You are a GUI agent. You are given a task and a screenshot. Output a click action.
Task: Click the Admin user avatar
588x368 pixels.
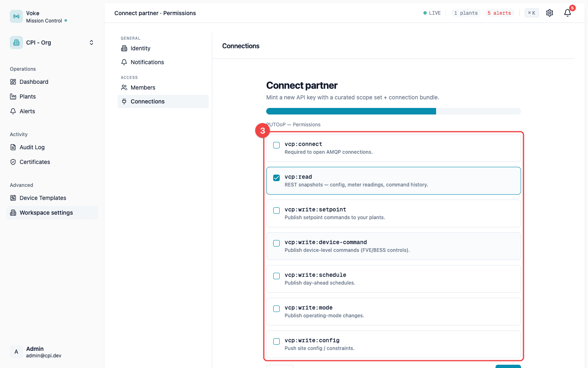pos(16,352)
